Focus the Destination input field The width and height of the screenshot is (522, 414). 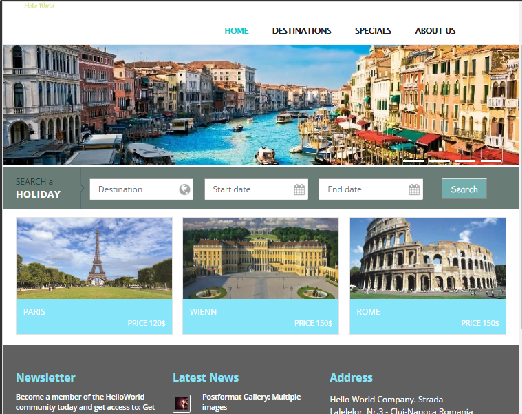click(x=141, y=189)
